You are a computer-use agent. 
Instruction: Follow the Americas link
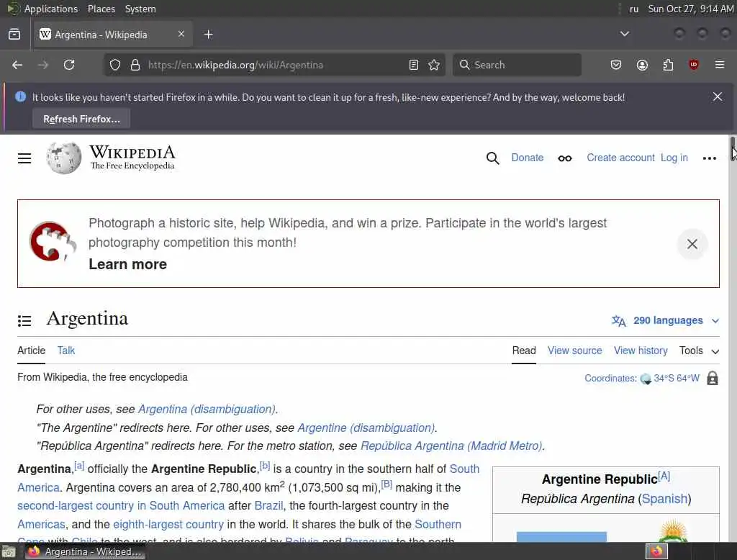click(x=41, y=524)
